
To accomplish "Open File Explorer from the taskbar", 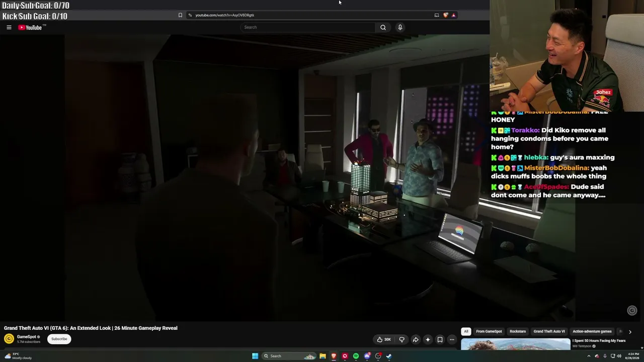I will coord(323,356).
